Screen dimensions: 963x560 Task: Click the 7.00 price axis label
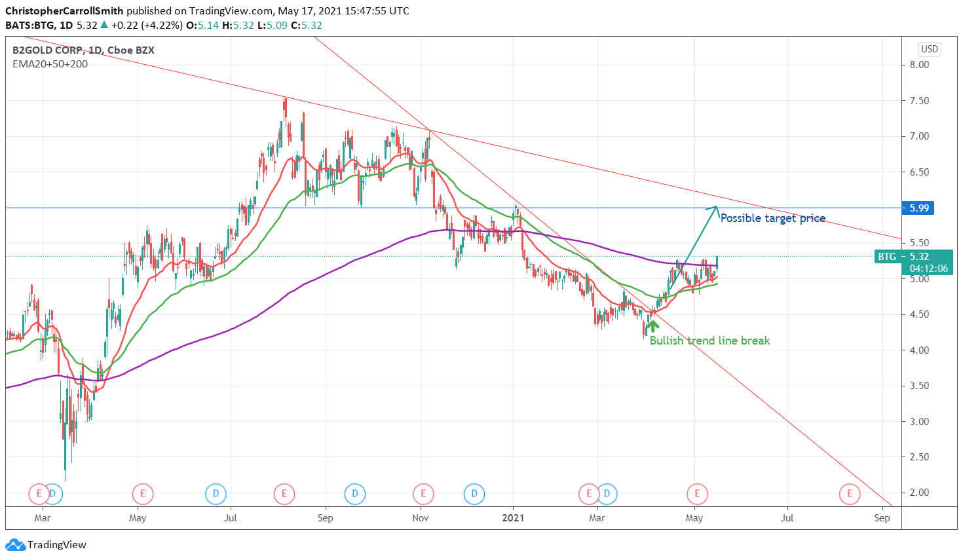coord(919,136)
